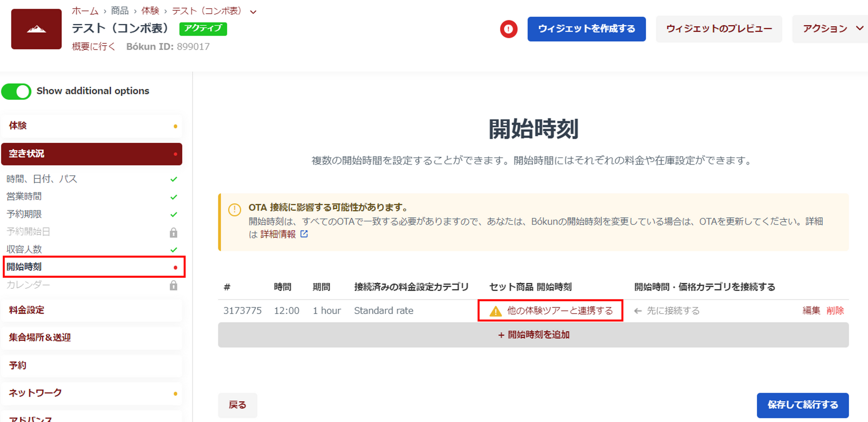The width and height of the screenshot is (868, 422).
Task: Click the 保存して続行する button
Action: (x=802, y=405)
